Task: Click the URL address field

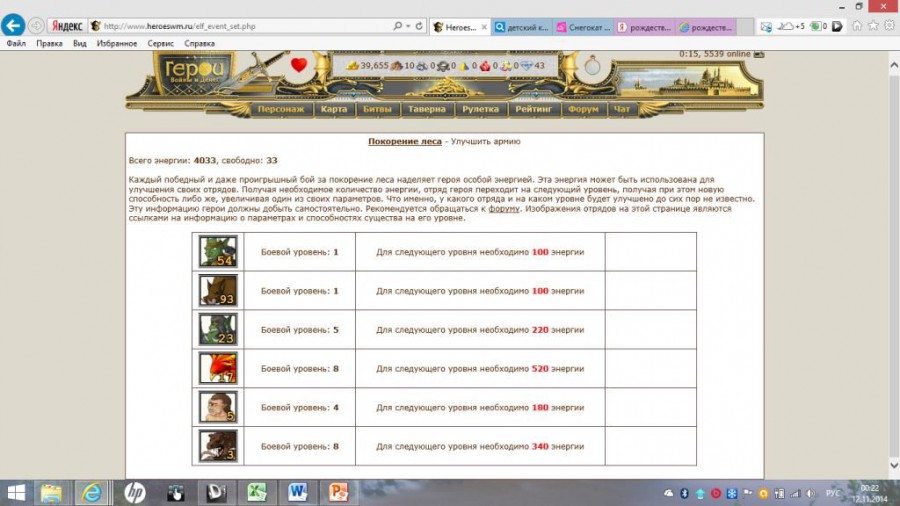Action: [x=240, y=26]
